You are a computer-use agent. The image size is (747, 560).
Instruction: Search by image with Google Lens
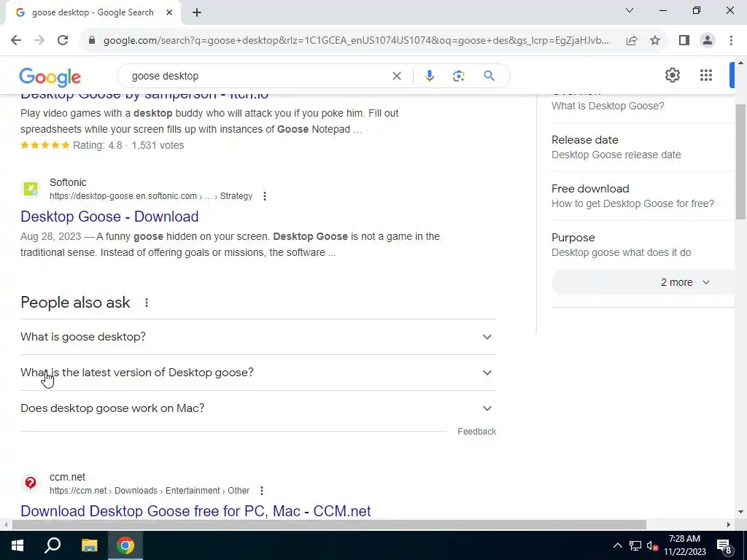point(458,76)
